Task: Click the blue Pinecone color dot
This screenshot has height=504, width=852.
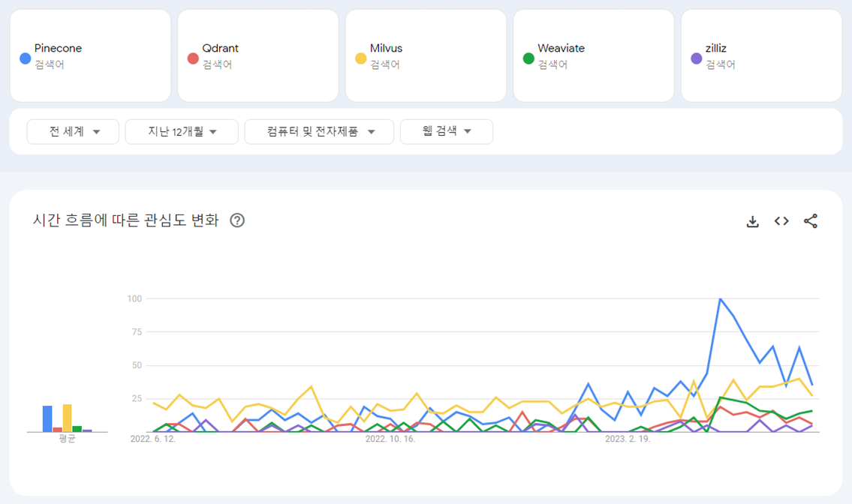Action: [25, 58]
